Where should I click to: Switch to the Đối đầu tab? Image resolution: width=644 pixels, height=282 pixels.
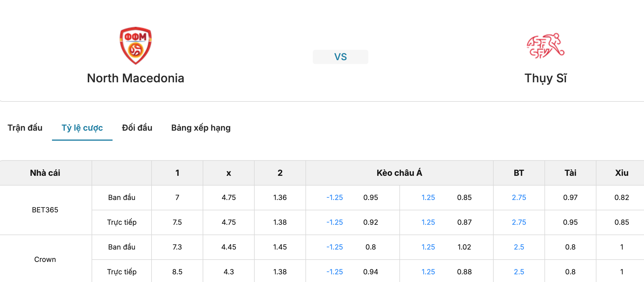pos(137,128)
